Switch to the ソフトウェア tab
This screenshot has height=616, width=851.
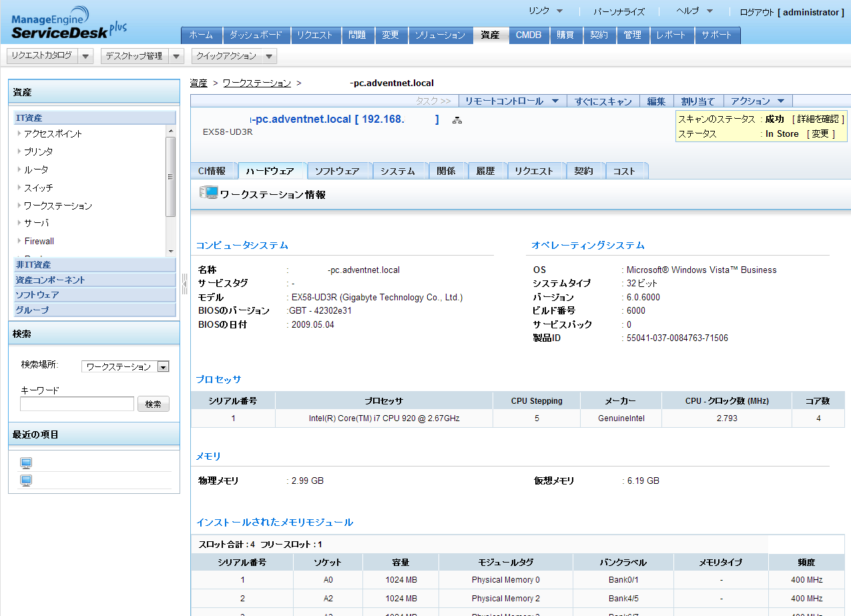point(337,171)
